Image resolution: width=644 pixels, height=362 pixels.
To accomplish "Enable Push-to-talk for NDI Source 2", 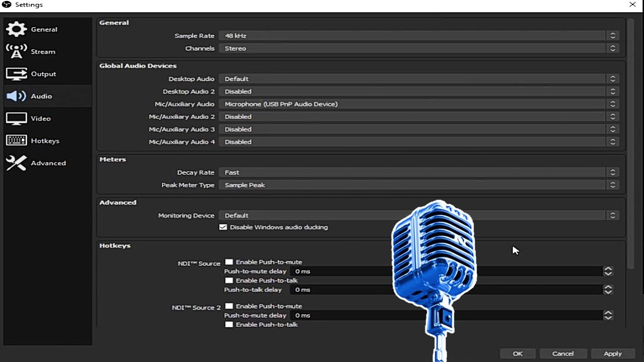I will (229, 325).
